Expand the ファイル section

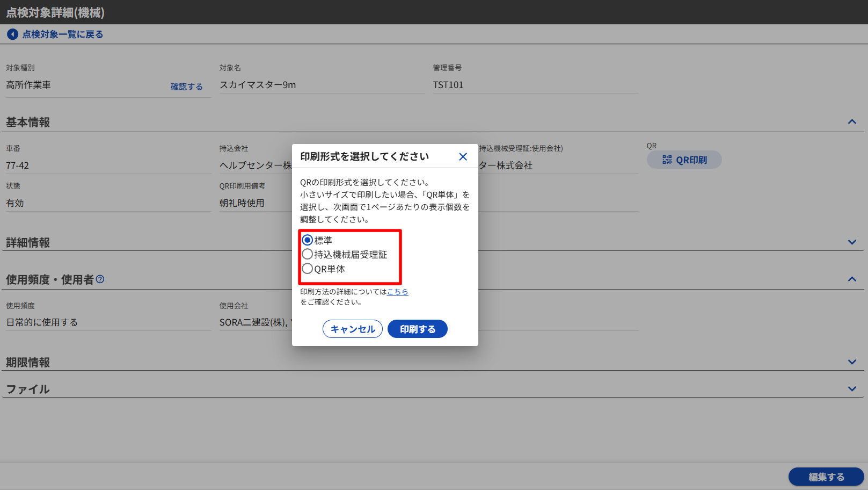click(852, 389)
